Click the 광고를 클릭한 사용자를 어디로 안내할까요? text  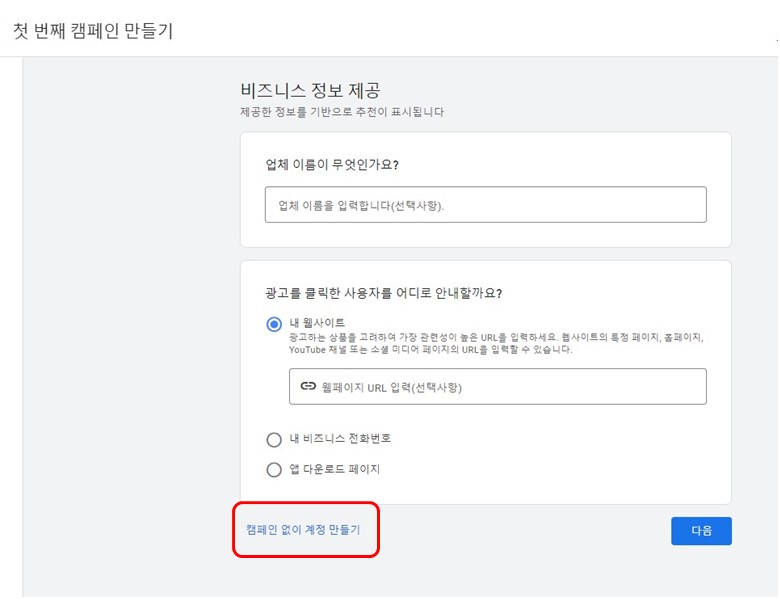(384, 293)
